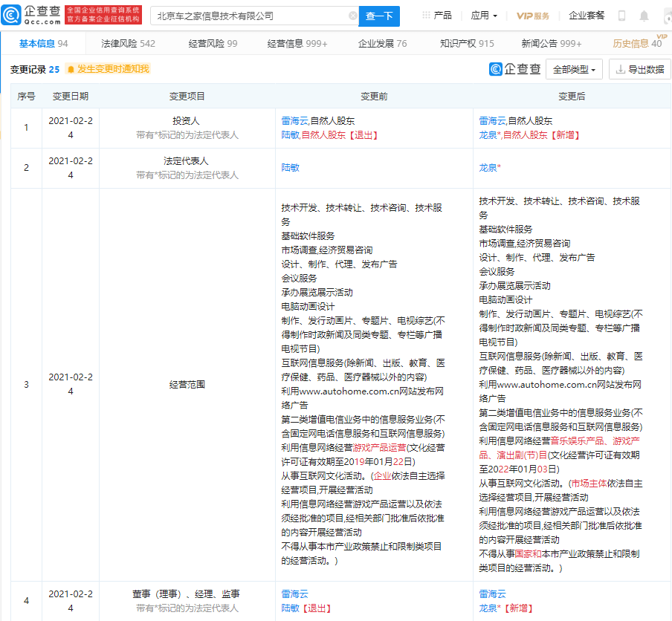This screenshot has height=621, width=672.
Task: Switch to 知识产权 915 tab
Action: pyautogui.click(x=467, y=44)
